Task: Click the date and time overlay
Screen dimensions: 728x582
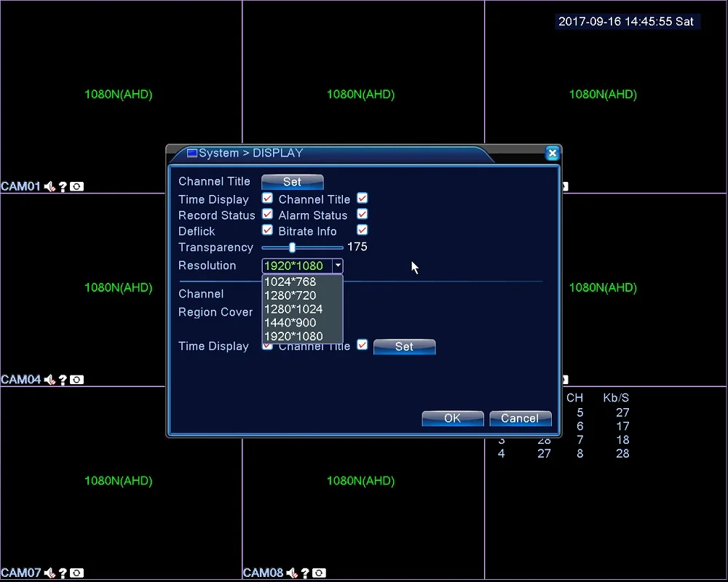Action: pos(626,21)
